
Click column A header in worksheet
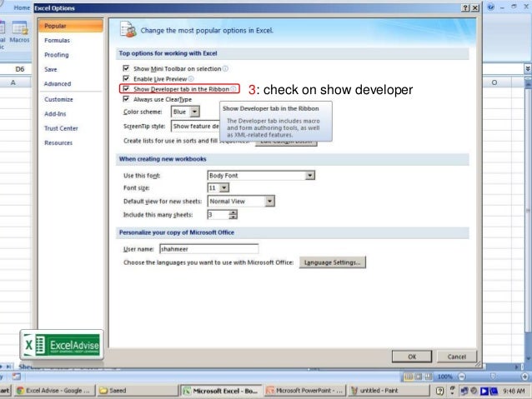tap(13, 82)
